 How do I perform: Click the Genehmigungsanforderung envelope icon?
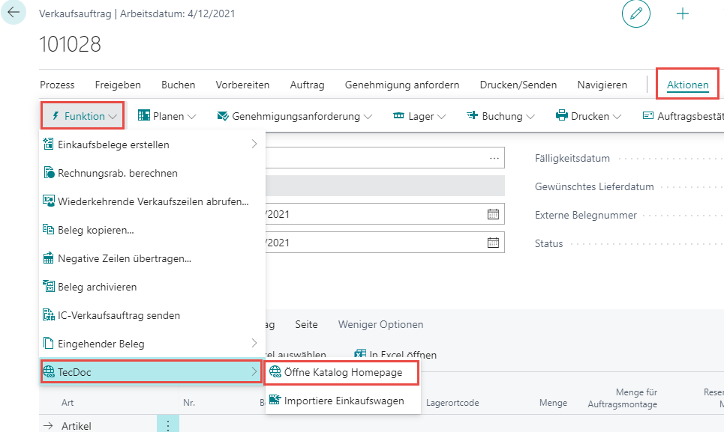point(223,116)
